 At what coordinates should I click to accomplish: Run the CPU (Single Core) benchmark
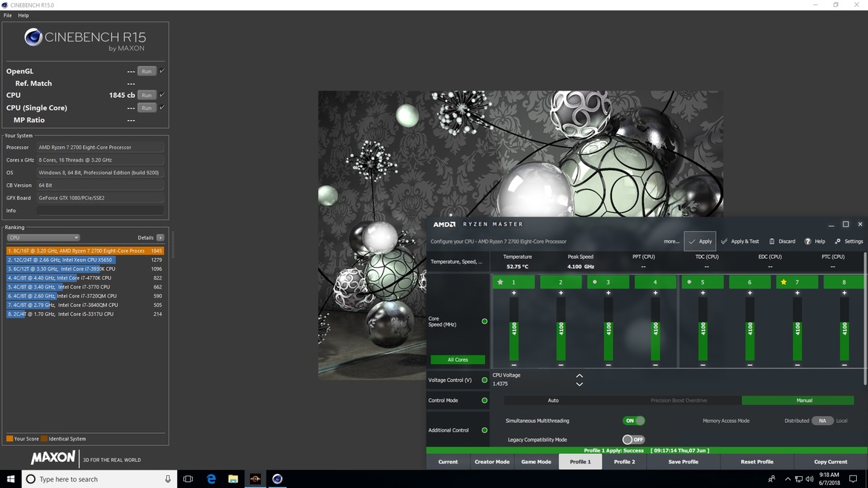coord(147,108)
